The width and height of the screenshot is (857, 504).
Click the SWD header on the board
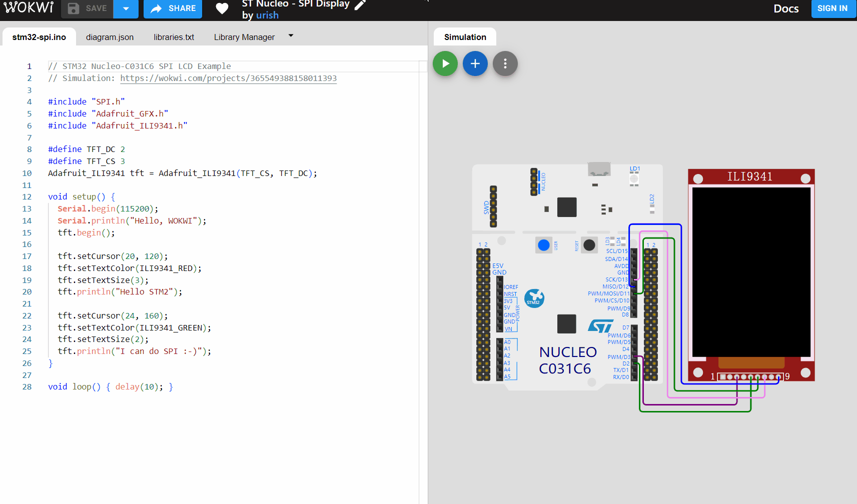click(x=493, y=206)
